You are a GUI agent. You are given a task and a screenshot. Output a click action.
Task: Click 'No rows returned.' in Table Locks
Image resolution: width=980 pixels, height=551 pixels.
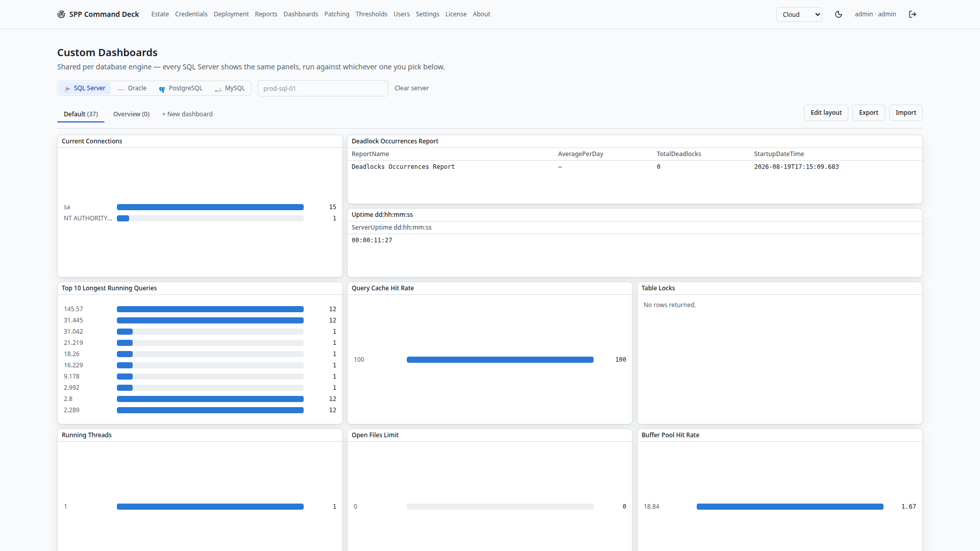pyautogui.click(x=670, y=305)
